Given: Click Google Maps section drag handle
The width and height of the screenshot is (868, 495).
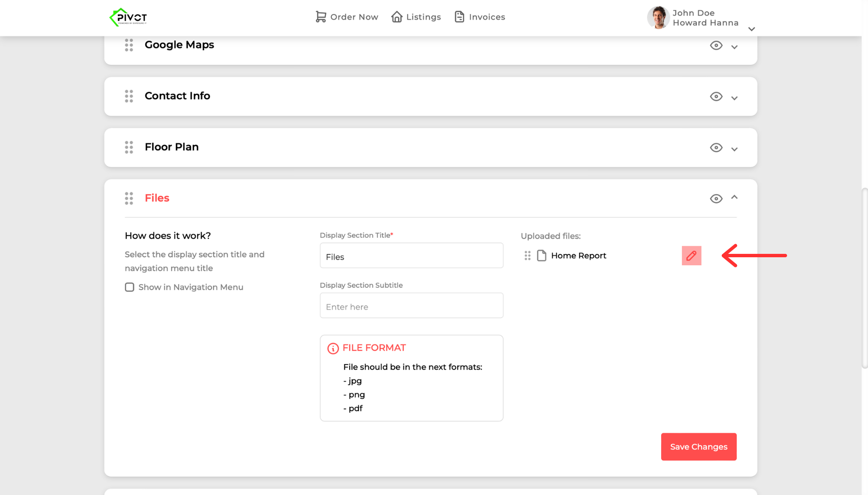Looking at the screenshot, I should [x=129, y=45].
